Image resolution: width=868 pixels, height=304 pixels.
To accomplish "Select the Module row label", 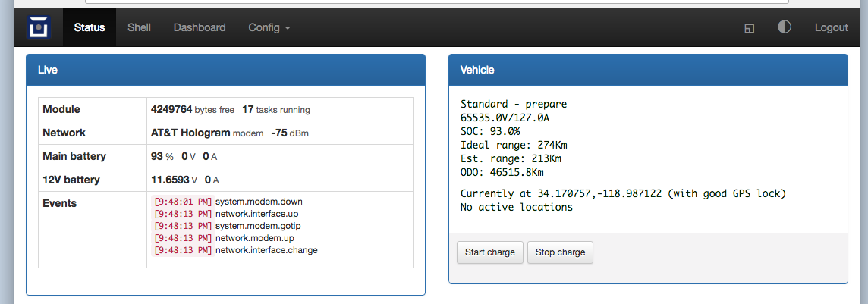I will 61,109.
